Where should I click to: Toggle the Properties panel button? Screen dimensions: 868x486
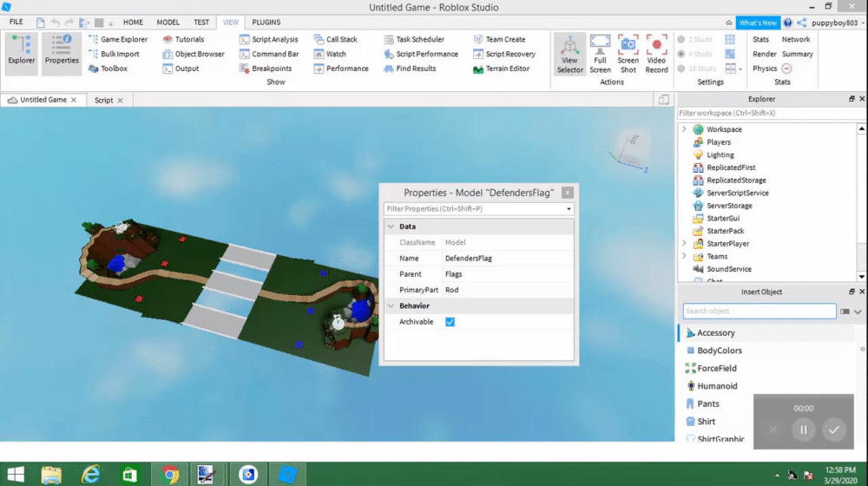(x=62, y=53)
